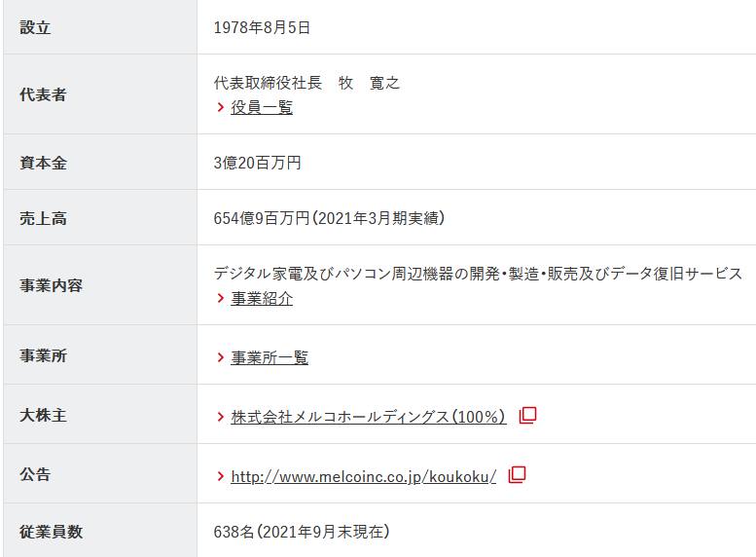This screenshot has height=557, width=756.
Task: Click the red chevron beside 事業紹介
Action: (x=221, y=299)
